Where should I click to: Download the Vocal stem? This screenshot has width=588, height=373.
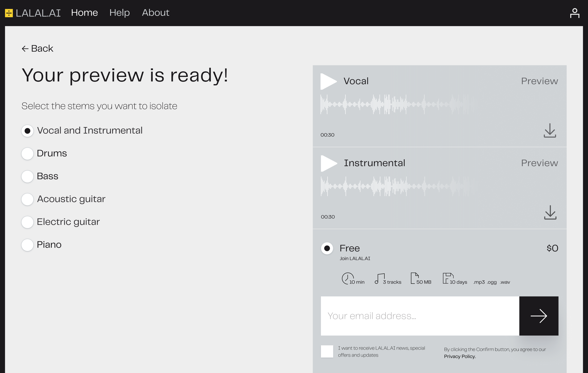tap(550, 131)
